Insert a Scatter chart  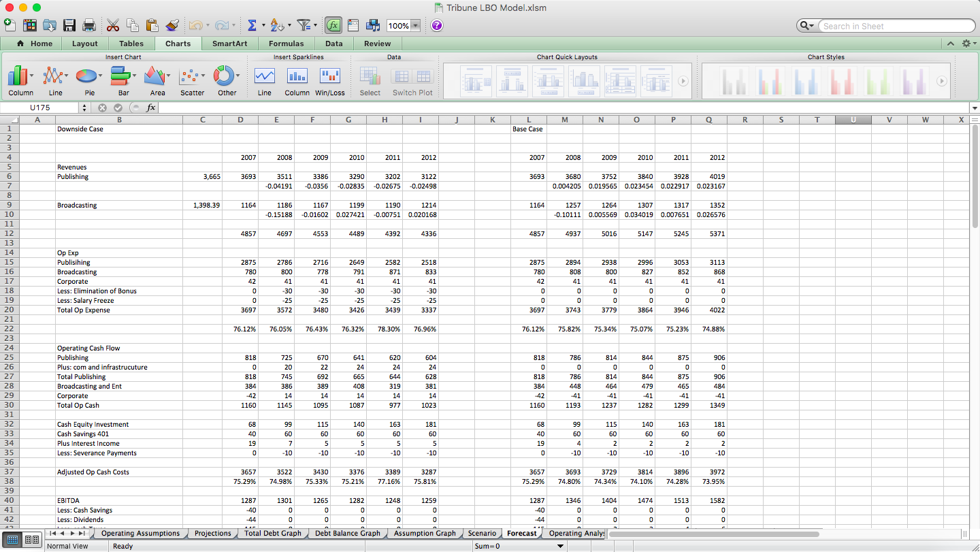point(191,76)
